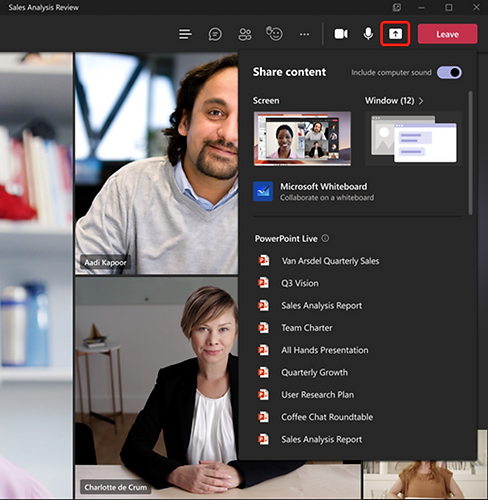Open the reactions emoji icon
488x500 pixels.
pyautogui.click(x=274, y=34)
